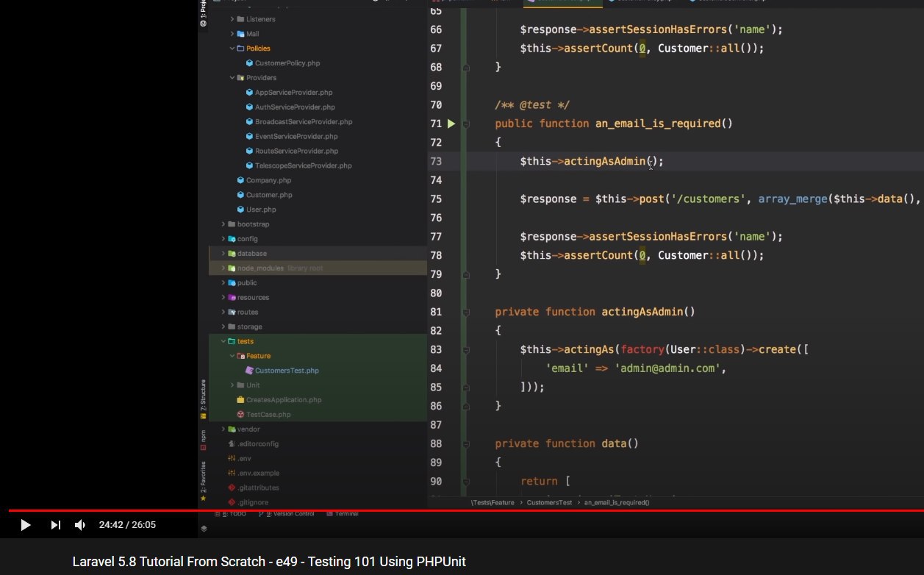The width and height of the screenshot is (924, 575).
Task: Select the storage folder
Action: click(250, 327)
